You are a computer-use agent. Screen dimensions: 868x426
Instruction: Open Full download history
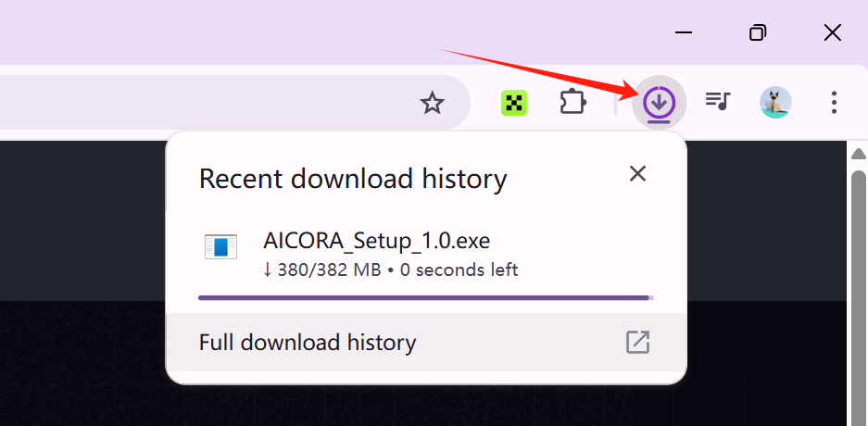click(308, 343)
